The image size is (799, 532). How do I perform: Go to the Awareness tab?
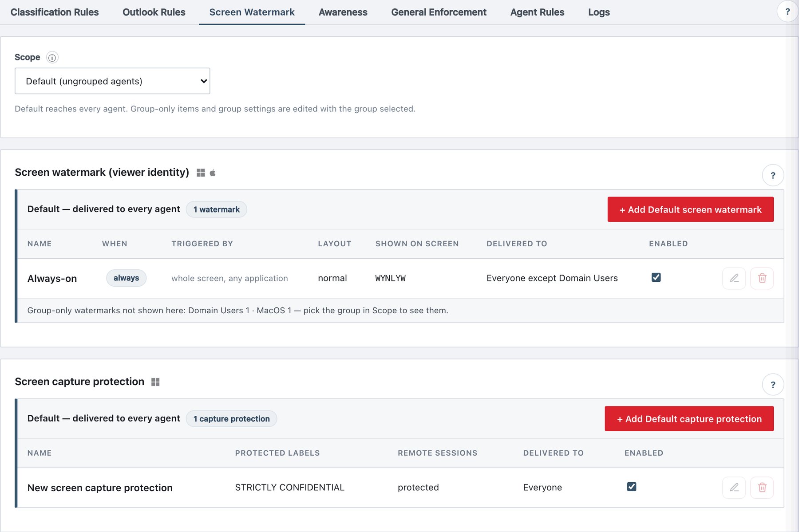coord(343,12)
